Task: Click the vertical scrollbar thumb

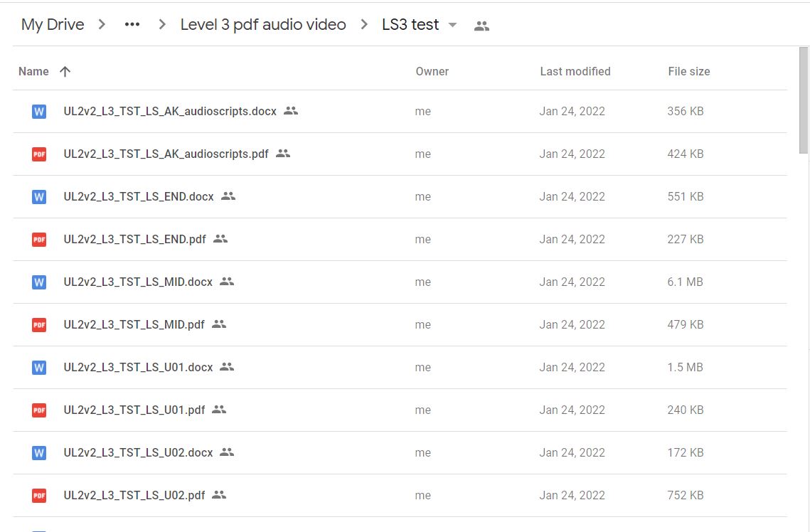Action: tap(804, 100)
